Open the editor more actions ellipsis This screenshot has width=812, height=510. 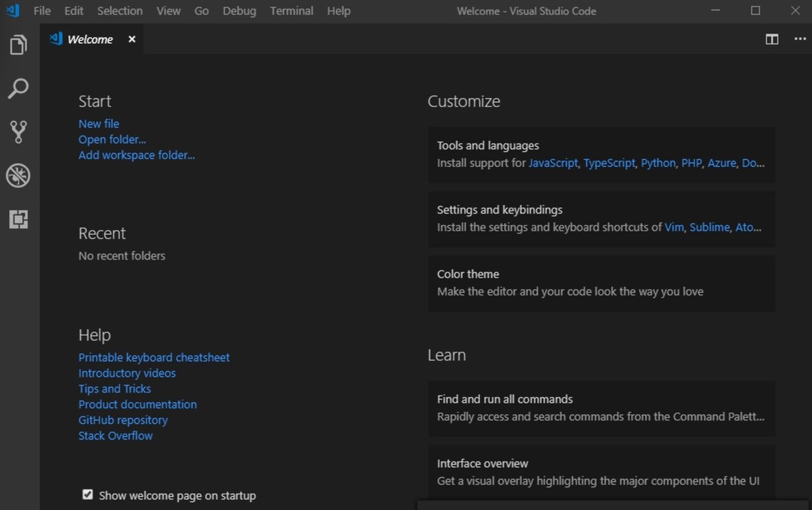click(800, 39)
